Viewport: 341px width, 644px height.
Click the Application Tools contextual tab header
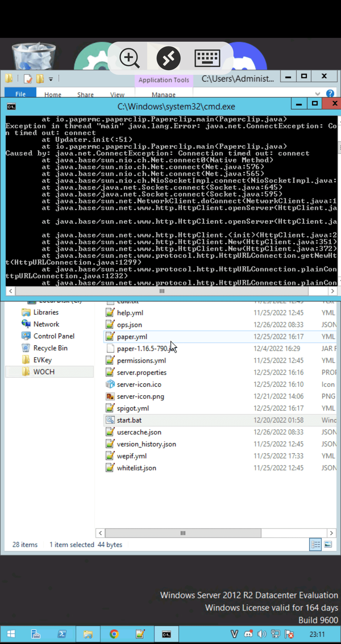[x=164, y=80]
